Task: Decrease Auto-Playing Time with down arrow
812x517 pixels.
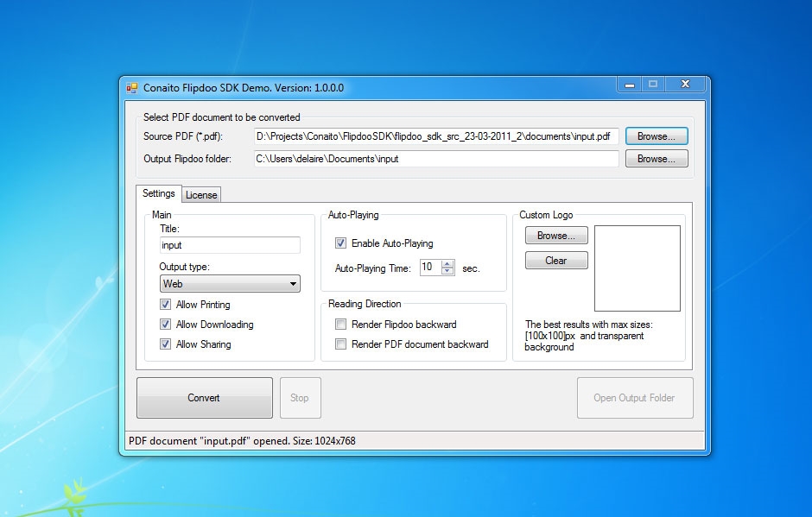Action: coord(447,271)
